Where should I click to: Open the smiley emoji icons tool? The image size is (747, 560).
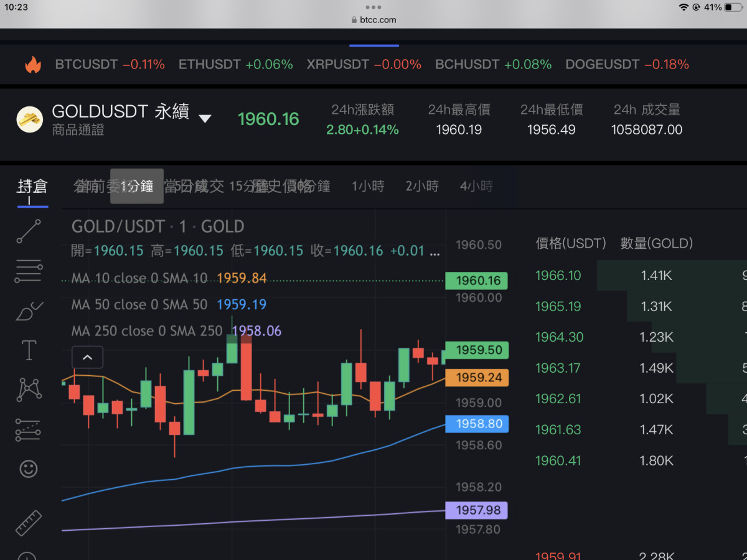[x=29, y=469]
